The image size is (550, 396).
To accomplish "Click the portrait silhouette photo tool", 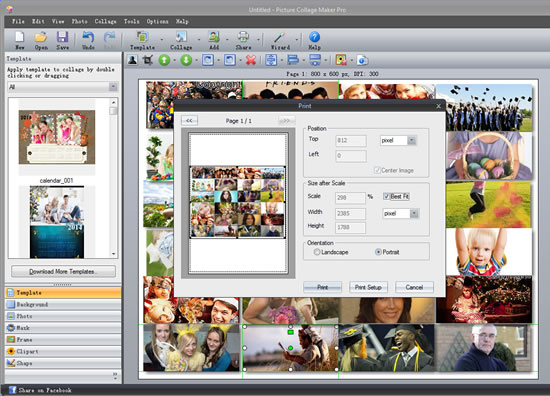I will pyautogui.click(x=133, y=60).
